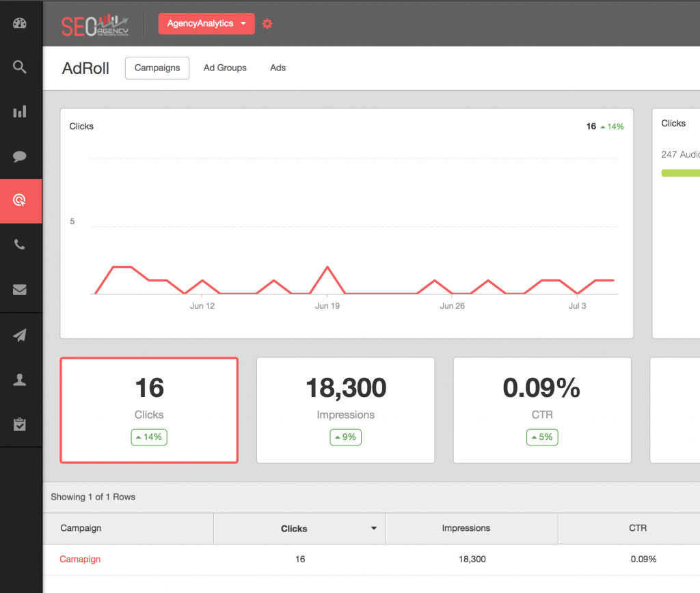Screen dimensions: 700x593
Task: Click the 0.09% cell in table row
Action: pyautogui.click(x=643, y=559)
